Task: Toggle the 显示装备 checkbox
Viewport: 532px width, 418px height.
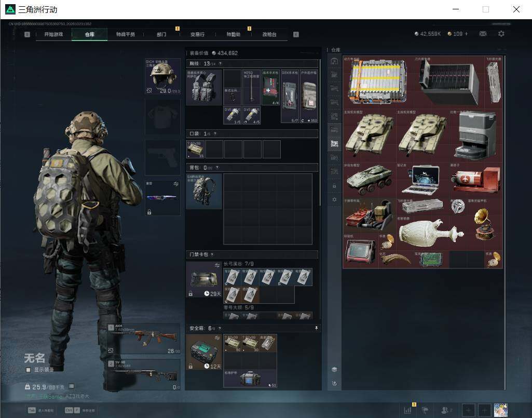Action: coord(29,370)
